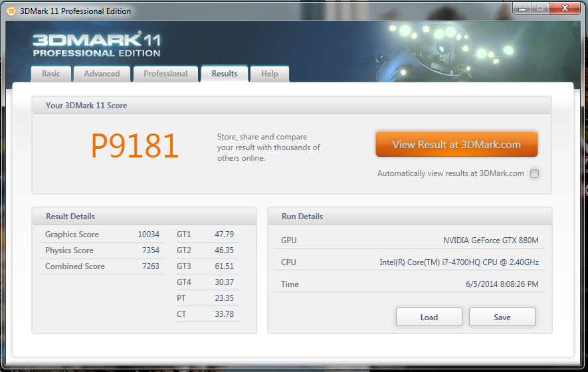Click the run time 6/5/2014 8:08:26 PM

tap(502, 284)
